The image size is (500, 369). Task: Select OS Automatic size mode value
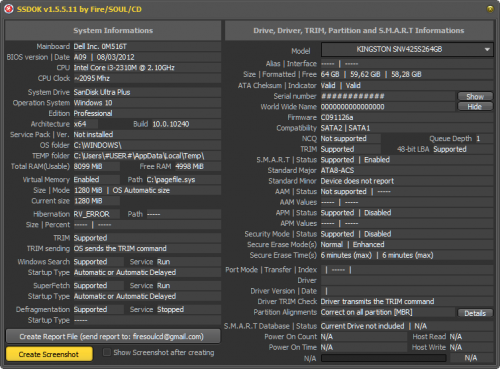(141, 190)
